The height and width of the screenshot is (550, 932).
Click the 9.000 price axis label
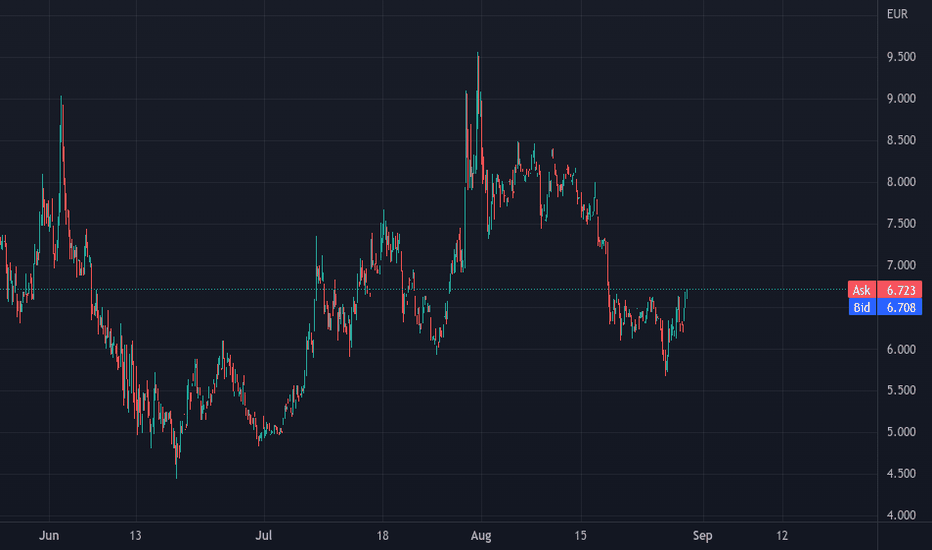pos(901,99)
